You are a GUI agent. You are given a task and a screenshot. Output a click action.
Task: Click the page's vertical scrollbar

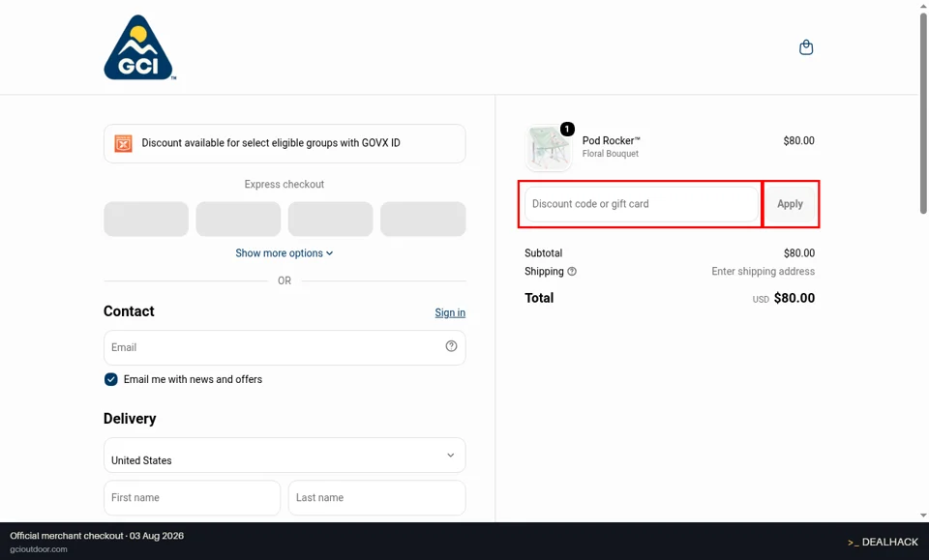click(x=923, y=112)
